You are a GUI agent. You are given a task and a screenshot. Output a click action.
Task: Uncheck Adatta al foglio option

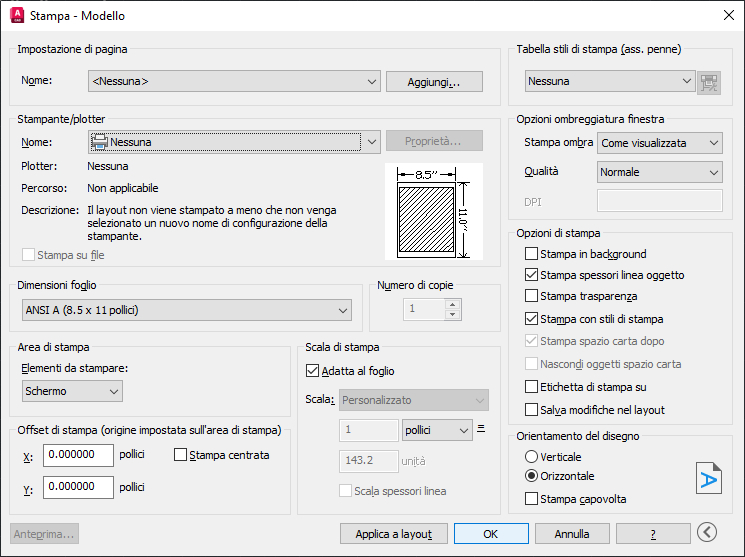pyautogui.click(x=312, y=370)
